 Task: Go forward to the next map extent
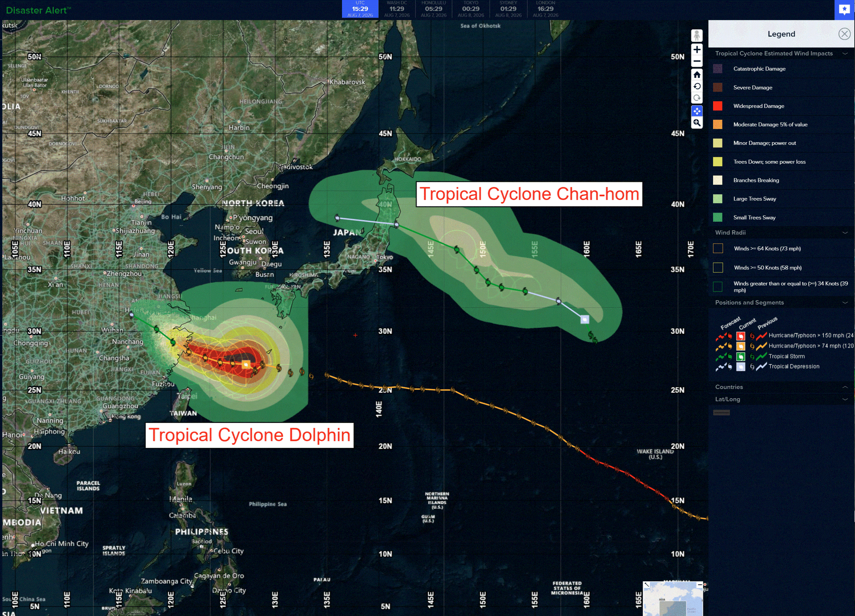pyautogui.click(x=697, y=98)
